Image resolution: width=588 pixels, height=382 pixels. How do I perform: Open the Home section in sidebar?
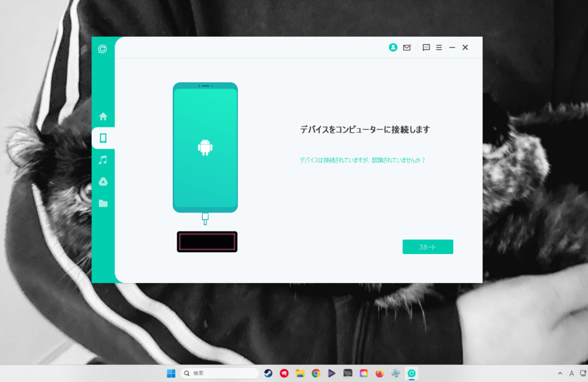coord(103,116)
